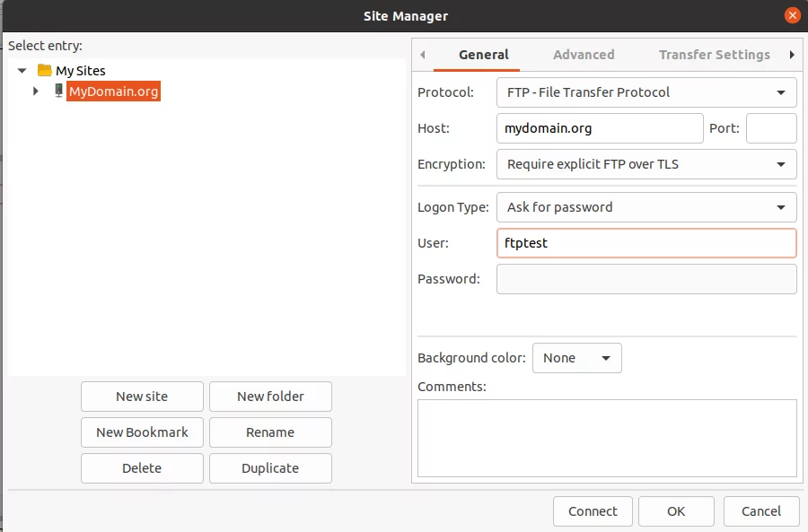Click the Delete button
Viewport: 808px width, 532px height.
(x=142, y=468)
